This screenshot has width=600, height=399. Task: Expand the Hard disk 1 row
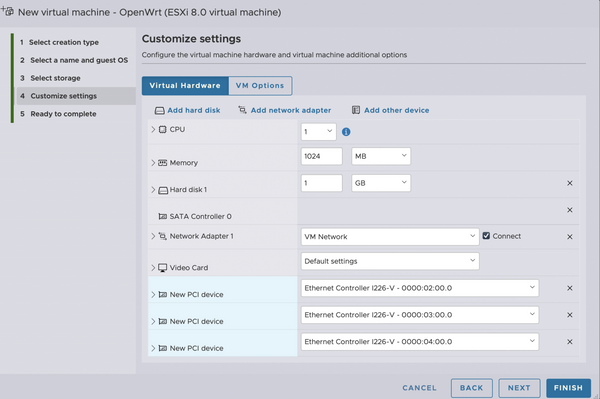tap(153, 190)
